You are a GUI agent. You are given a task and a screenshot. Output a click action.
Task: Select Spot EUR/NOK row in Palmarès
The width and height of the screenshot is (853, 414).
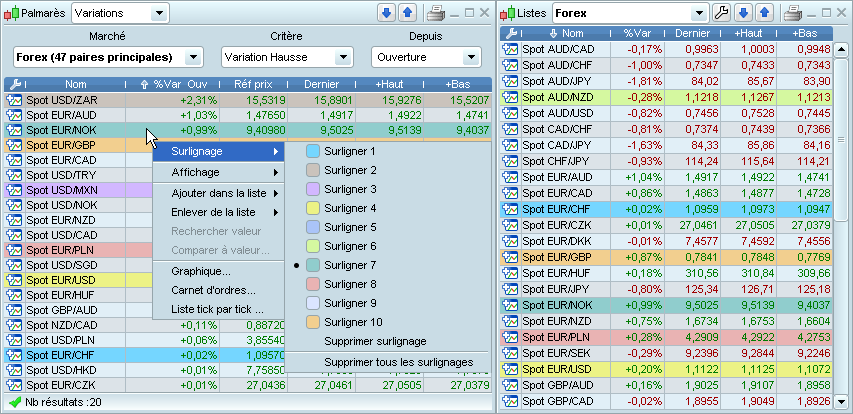248,131
